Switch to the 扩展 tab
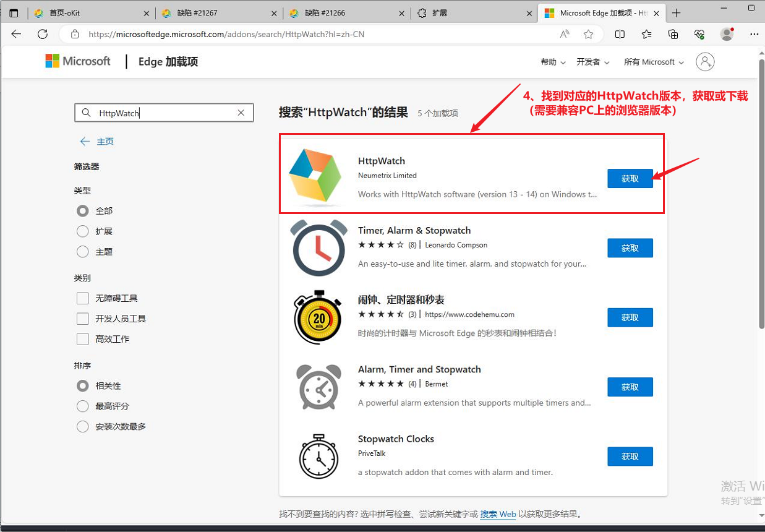This screenshot has width=765, height=532. [x=473, y=13]
